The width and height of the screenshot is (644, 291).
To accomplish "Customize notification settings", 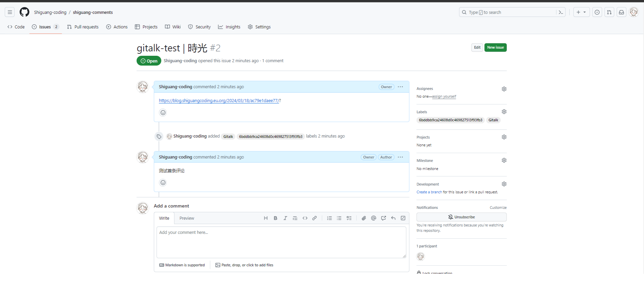I will tap(498, 208).
